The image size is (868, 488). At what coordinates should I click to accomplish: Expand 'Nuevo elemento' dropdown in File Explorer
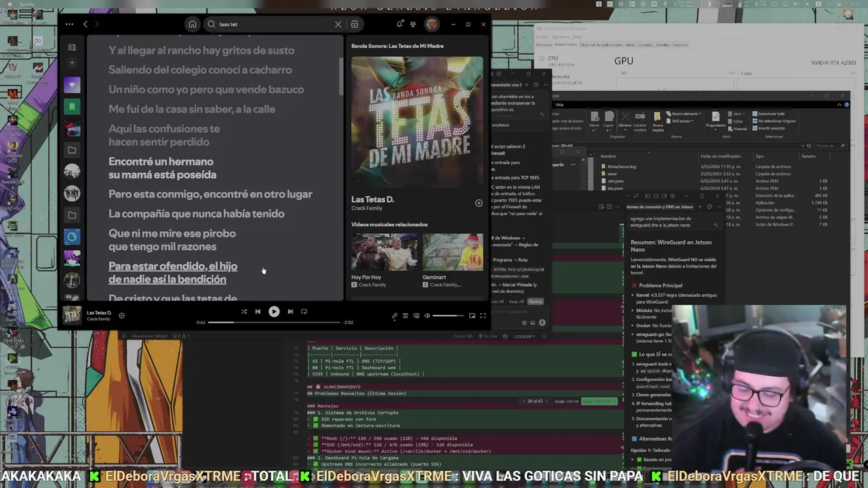point(684,114)
